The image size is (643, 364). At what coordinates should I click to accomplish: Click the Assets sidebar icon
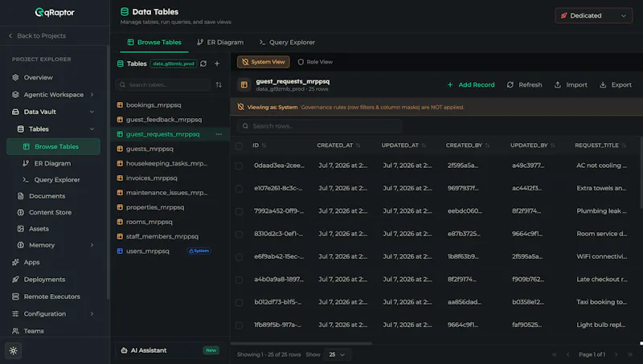click(x=21, y=229)
